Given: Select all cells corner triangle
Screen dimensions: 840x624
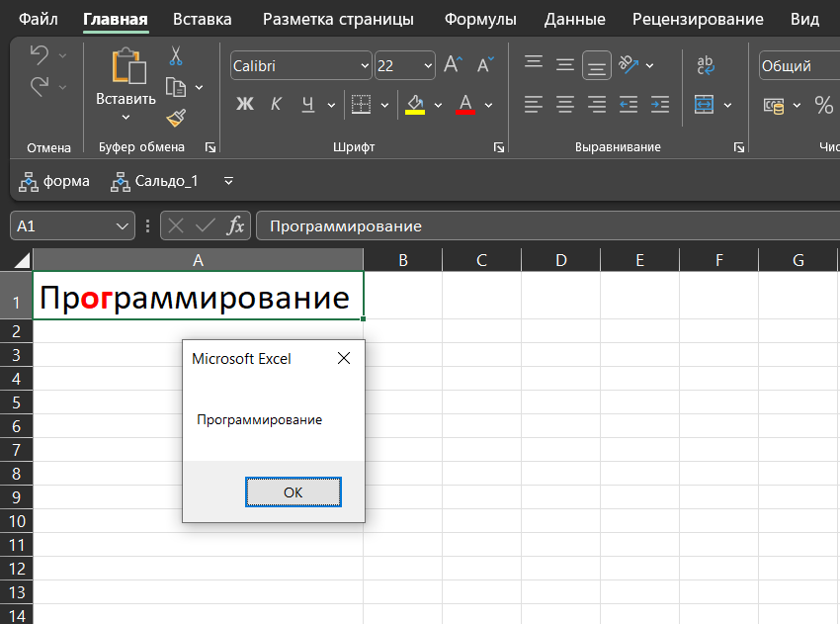Looking at the screenshot, I should pos(22,260).
